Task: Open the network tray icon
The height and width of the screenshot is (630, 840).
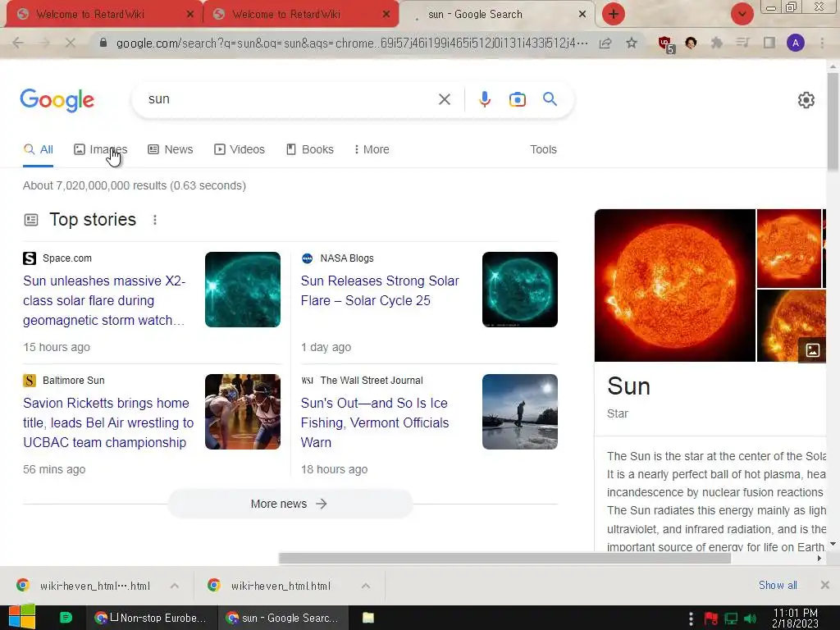Action: click(x=731, y=619)
